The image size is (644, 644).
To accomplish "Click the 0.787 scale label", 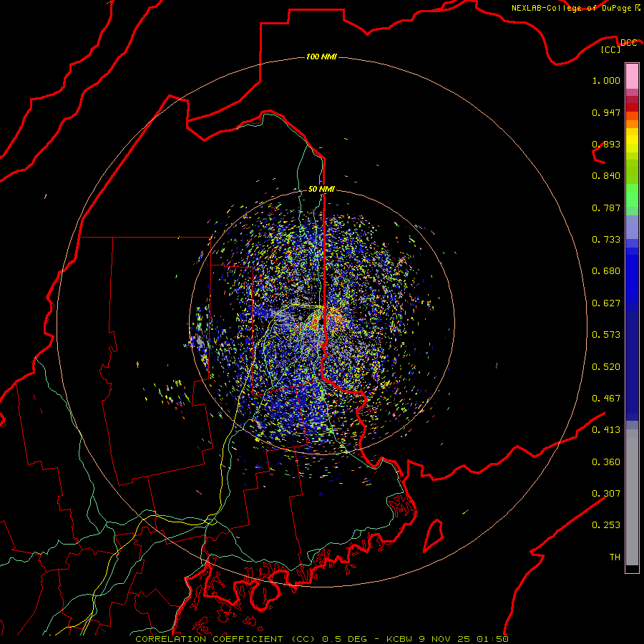I will pyautogui.click(x=606, y=208).
